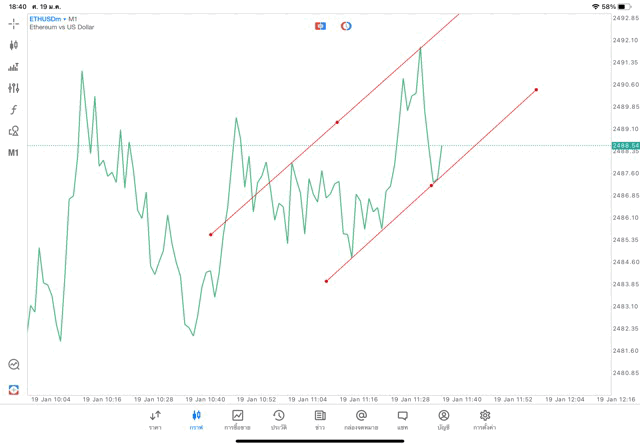Expand the M1 timeframe selector
640x447 pixels.
pos(14,153)
